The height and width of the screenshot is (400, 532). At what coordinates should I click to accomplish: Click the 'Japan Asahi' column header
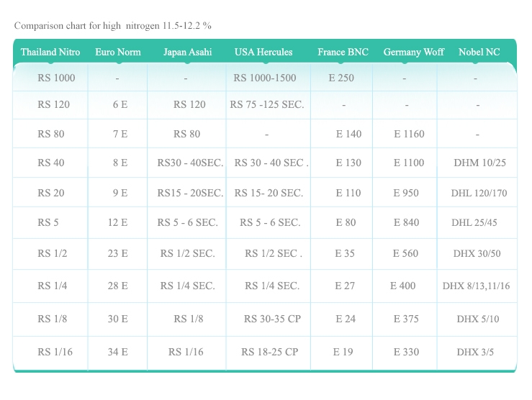187,52
